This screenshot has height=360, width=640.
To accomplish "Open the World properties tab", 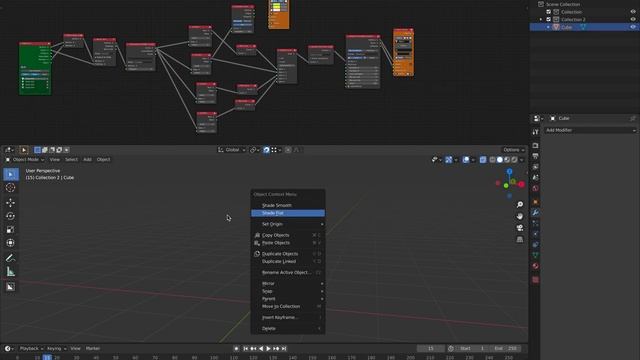I will (x=536, y=188).
